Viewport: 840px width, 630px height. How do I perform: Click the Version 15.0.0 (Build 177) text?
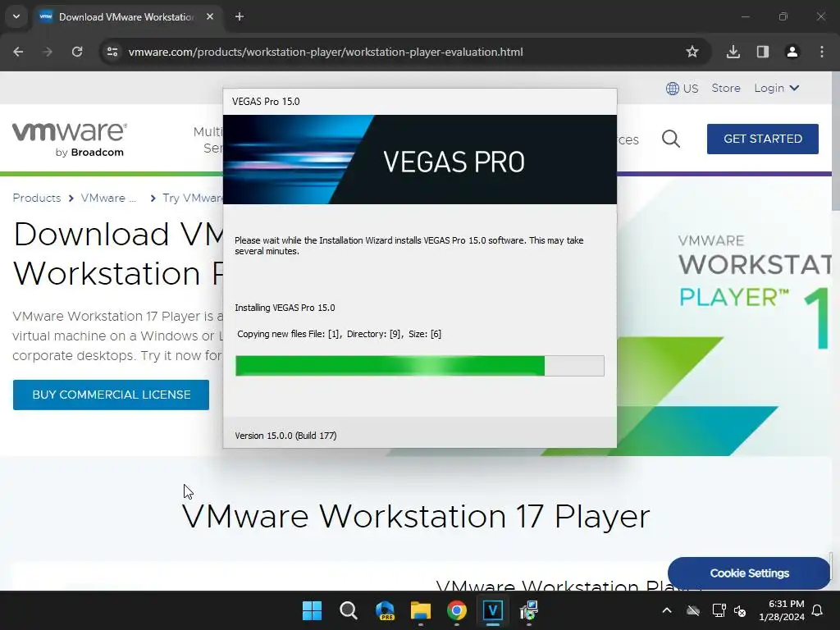point(285,436)
